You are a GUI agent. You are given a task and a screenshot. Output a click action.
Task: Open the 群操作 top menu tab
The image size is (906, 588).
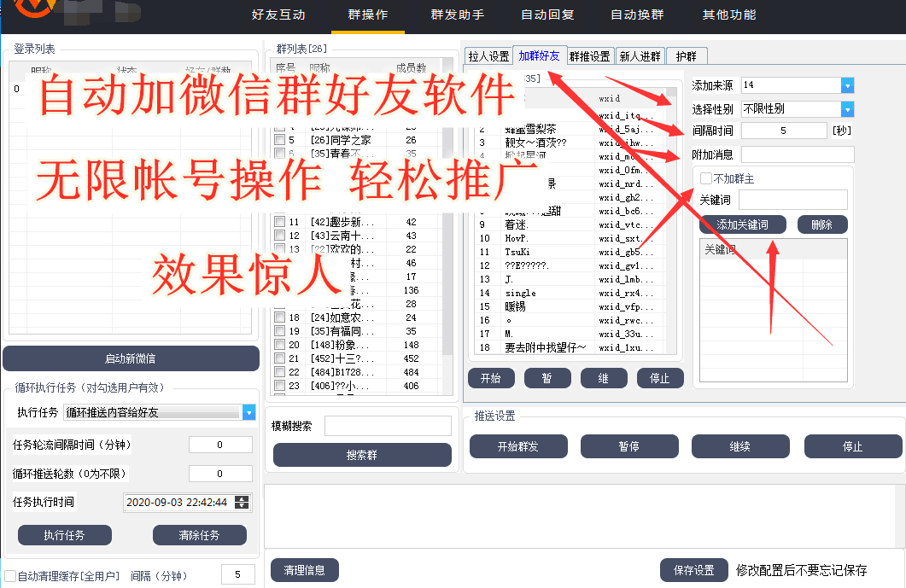(x=367, y=15)
